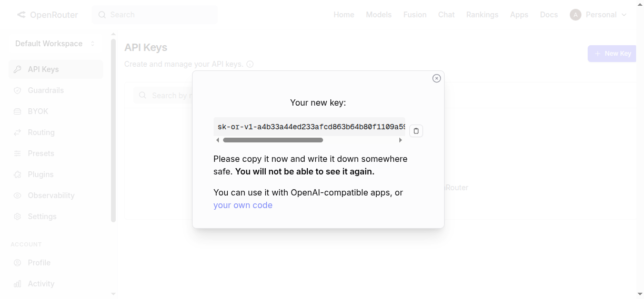Viewport: 644px width, 299px height.
Task: Click the key field's horizontal scrollbar thumb
Action: (273, 140)
